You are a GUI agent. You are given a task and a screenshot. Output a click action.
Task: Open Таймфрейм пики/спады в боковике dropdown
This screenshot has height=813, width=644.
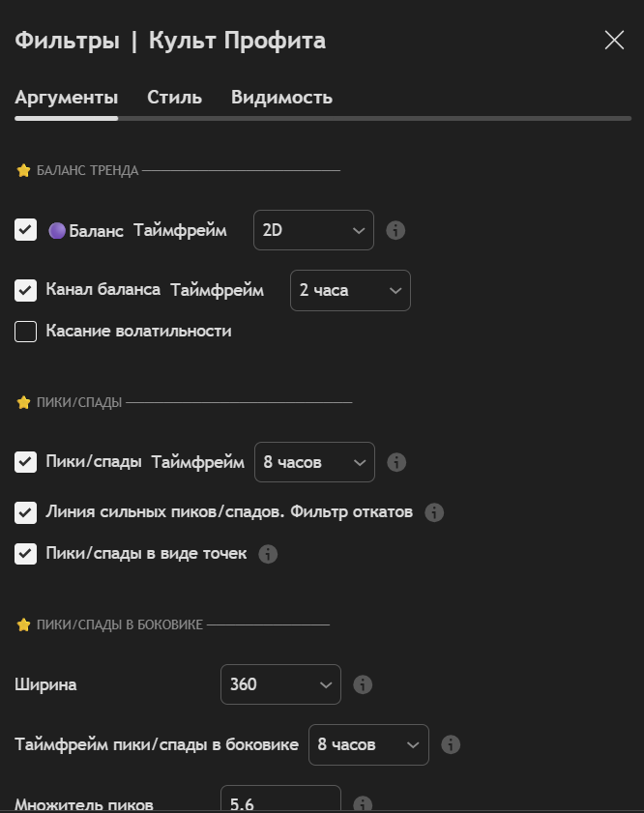point(367,745)
